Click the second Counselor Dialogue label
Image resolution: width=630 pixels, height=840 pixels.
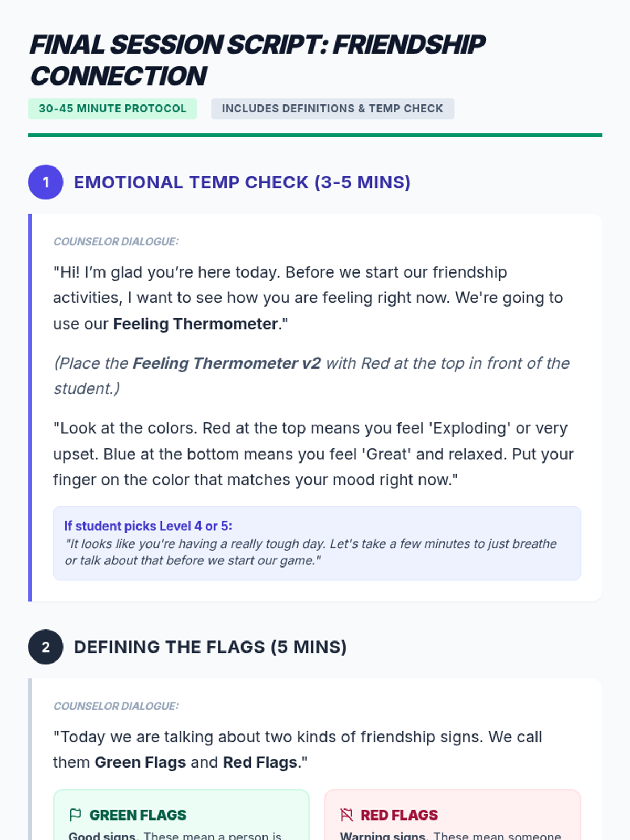click(116, 706)
